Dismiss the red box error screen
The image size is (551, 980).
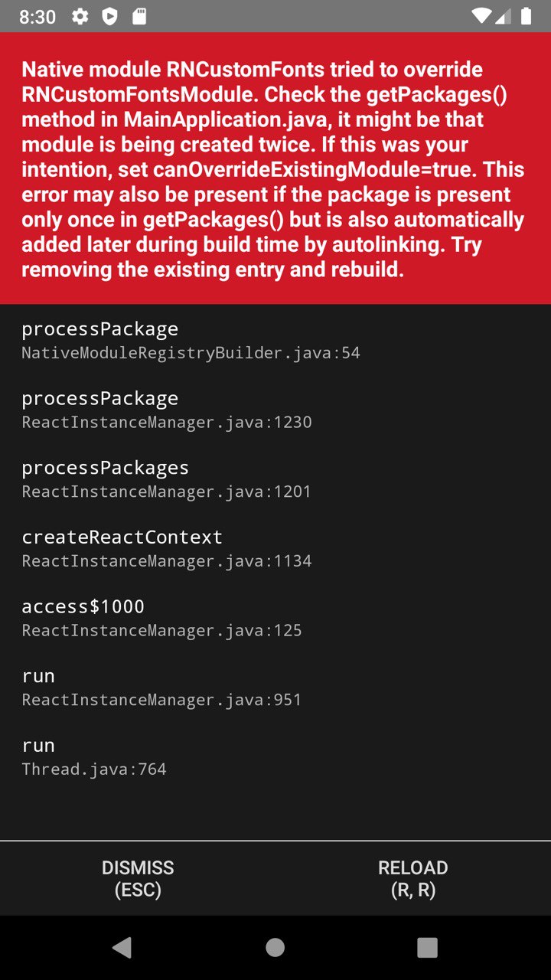pos(138,878)
